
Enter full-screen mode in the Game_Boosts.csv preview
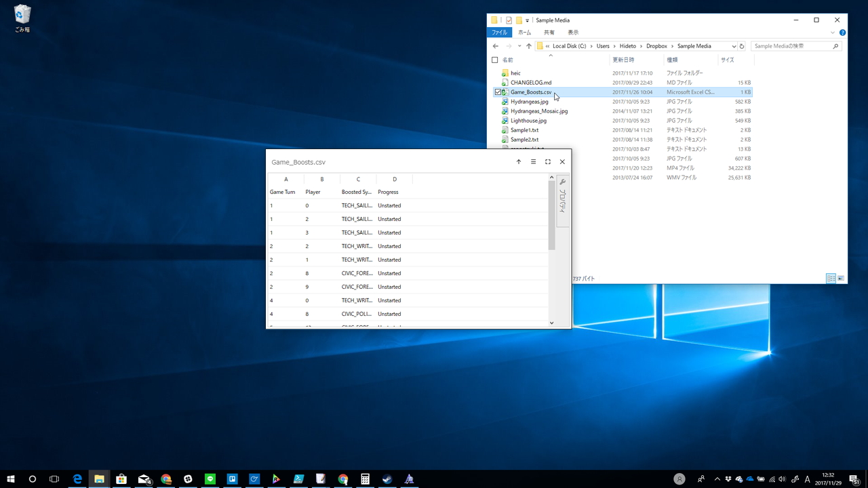(548, 162)
